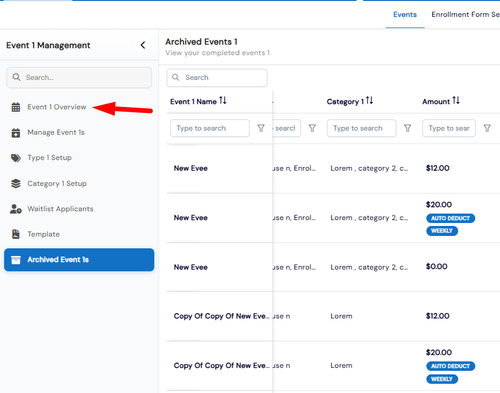
Task: Click Category 1 filter text field
Action: pos(362,128)
